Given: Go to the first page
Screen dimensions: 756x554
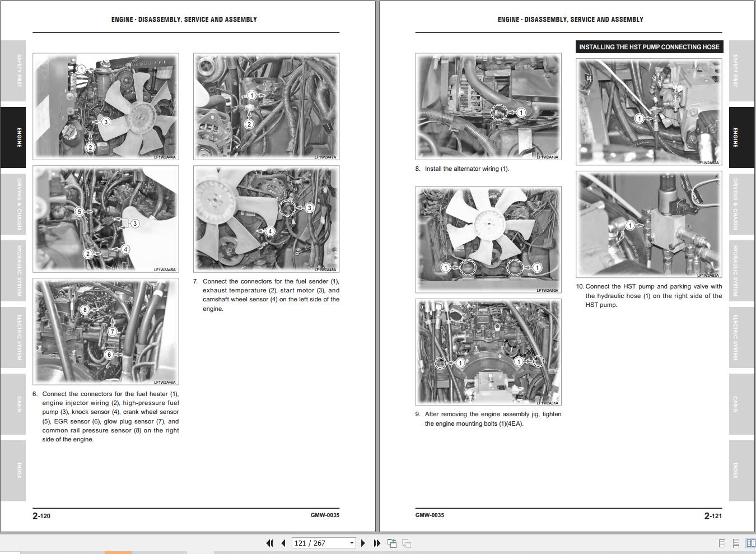Looking at the screenshot, I should [x=269, y=543].
